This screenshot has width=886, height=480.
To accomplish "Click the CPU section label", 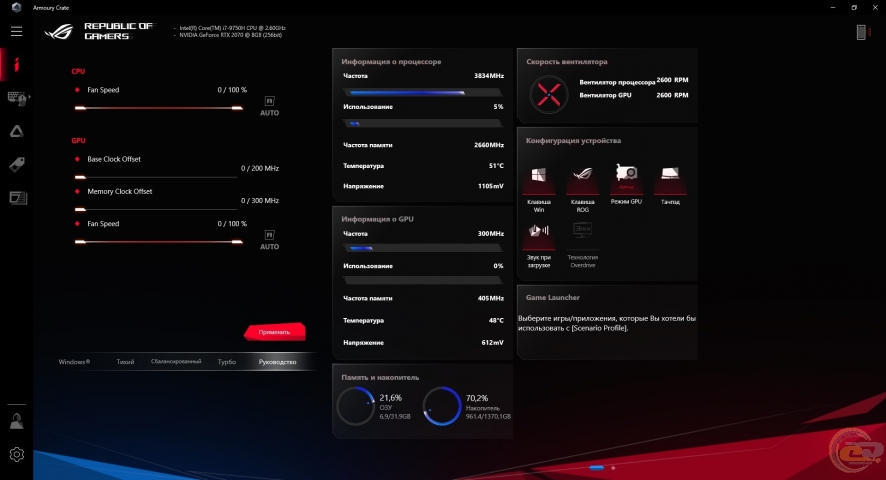I will pos(78,72).
